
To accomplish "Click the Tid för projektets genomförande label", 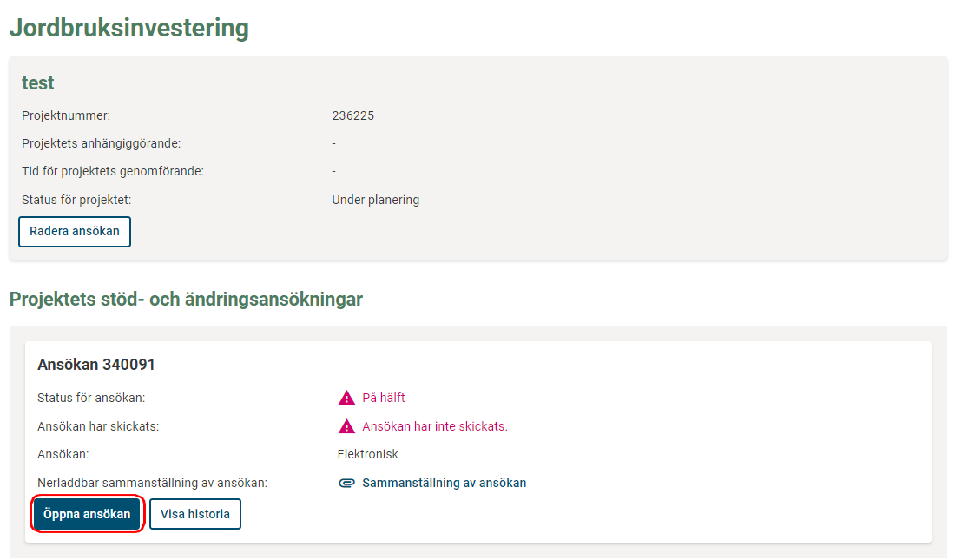I will coord(113,171).
